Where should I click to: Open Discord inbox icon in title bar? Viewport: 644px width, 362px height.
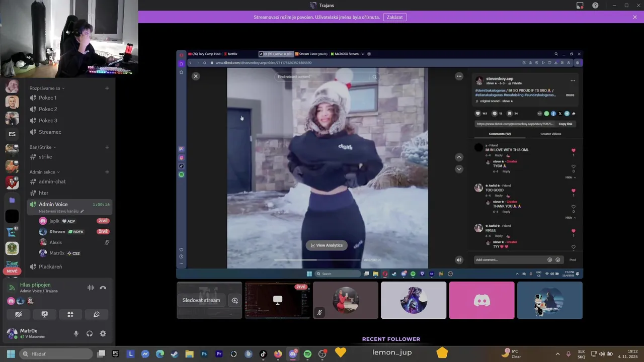coord(580,6)
